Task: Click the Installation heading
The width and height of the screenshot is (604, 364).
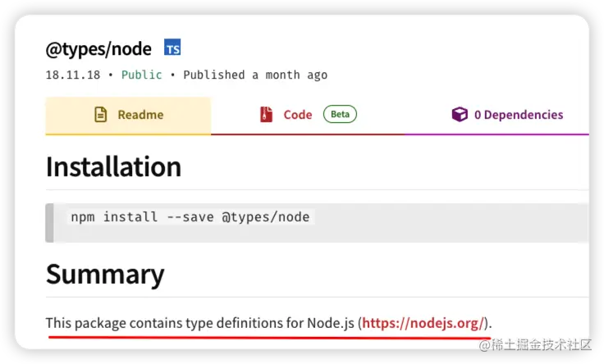Action: [113, 166]
